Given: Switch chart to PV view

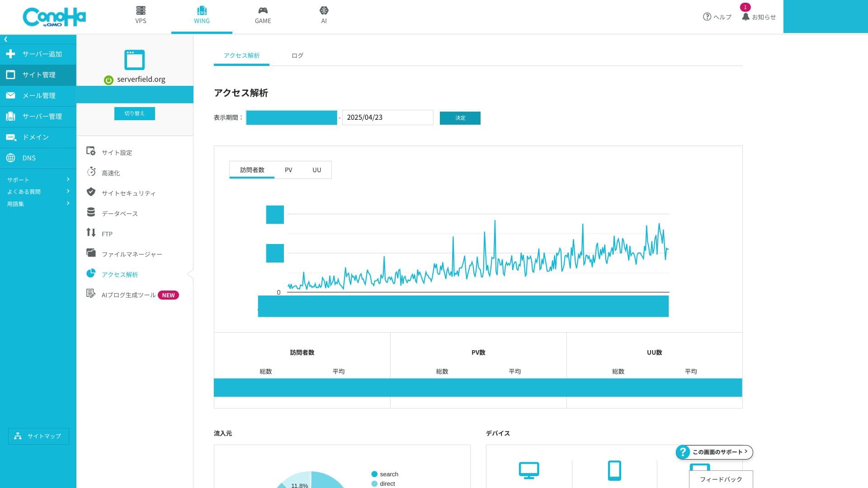Looking at the screenshot, I should coord(288,170).
